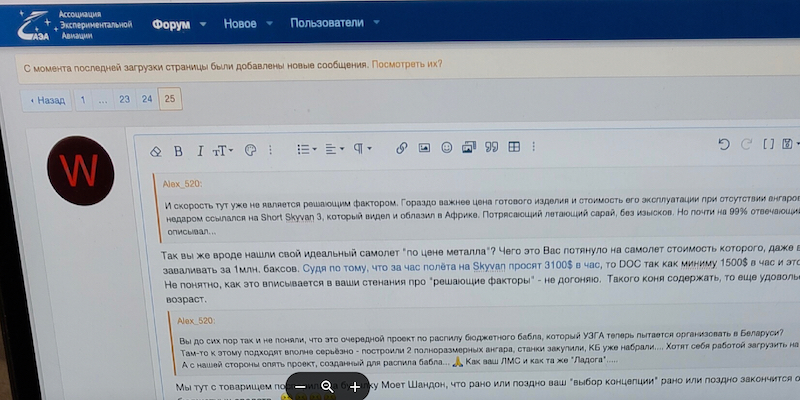Click the 'Посмотреть их?' link
Viewport: 800px width, 400px height.
[x=407, y=65]
